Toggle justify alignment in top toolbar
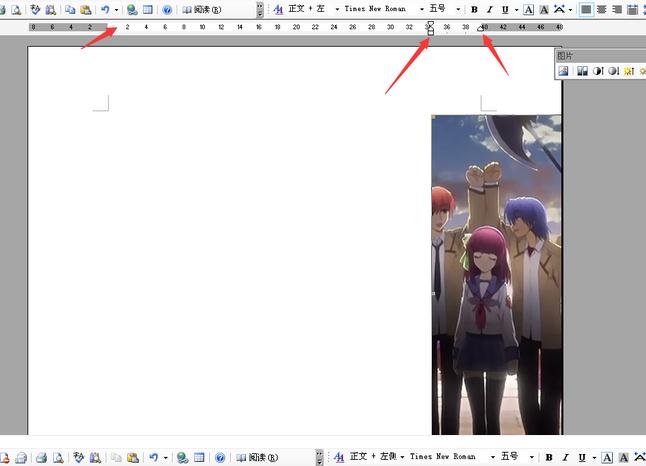 (586, 9)
